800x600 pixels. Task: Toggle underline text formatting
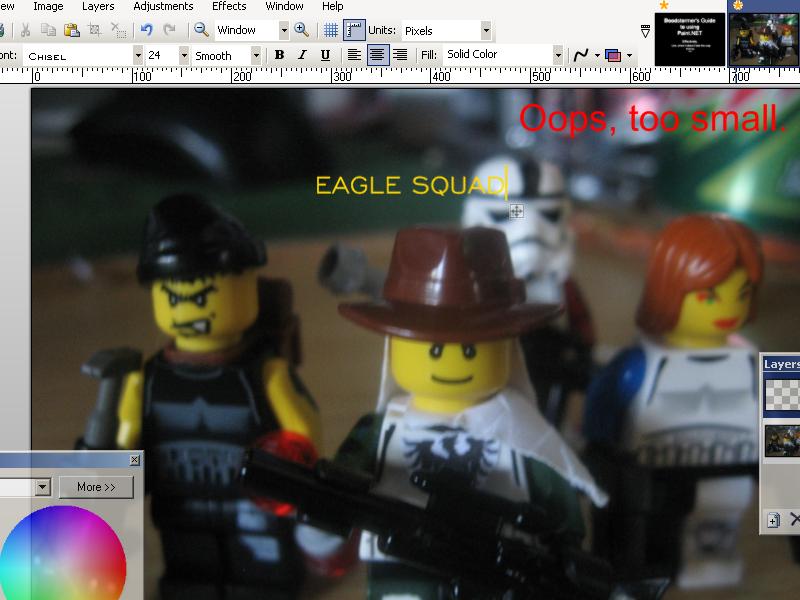tap(325, 55)
